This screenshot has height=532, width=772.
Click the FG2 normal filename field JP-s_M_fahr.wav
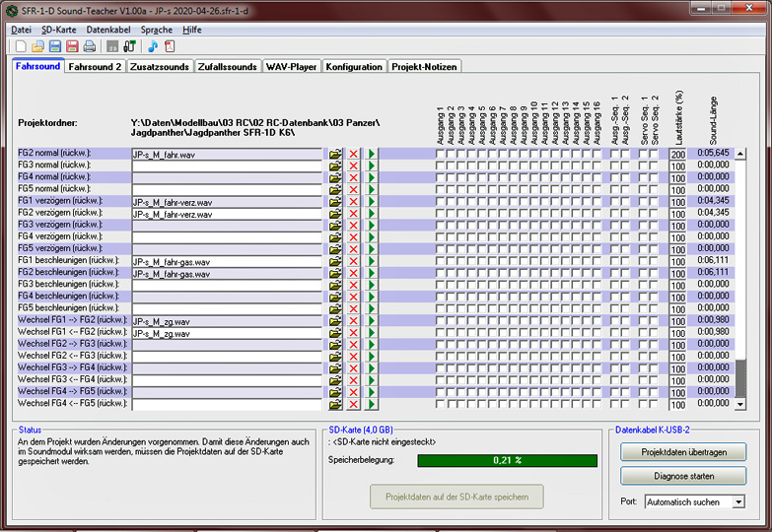[x=227, y=154]
